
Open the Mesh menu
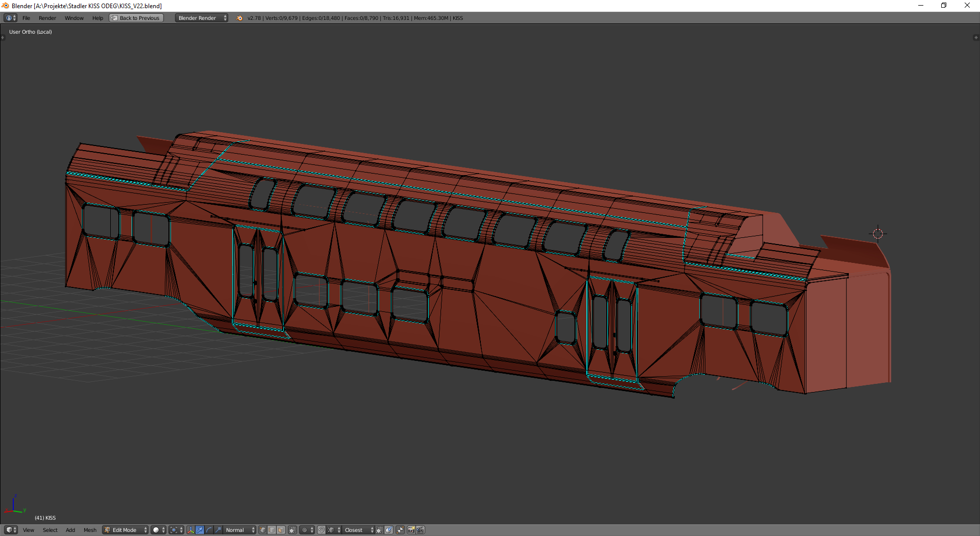point(90,530)
